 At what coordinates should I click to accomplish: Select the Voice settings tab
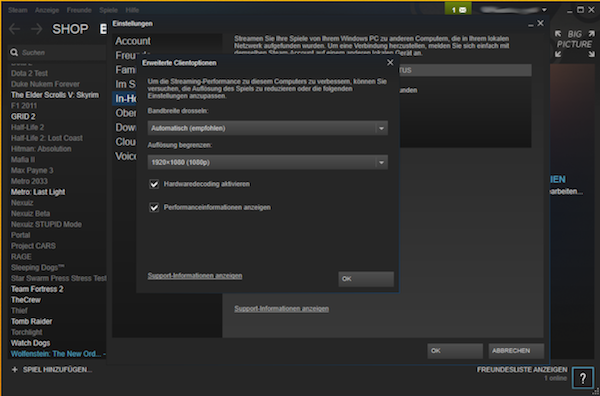pos(126,156)
